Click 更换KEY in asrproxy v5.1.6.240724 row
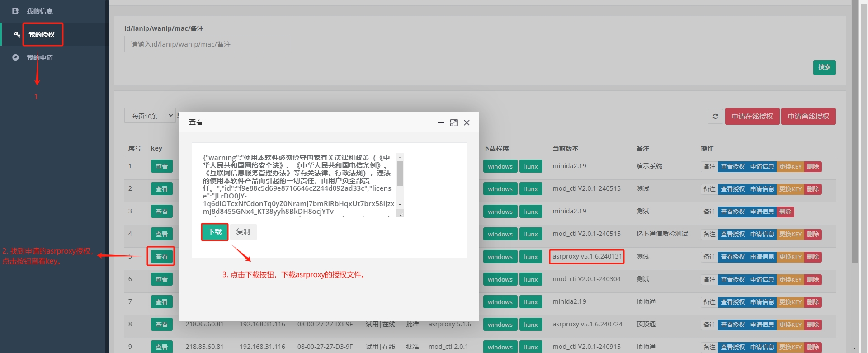 click(x=790, y=325)
